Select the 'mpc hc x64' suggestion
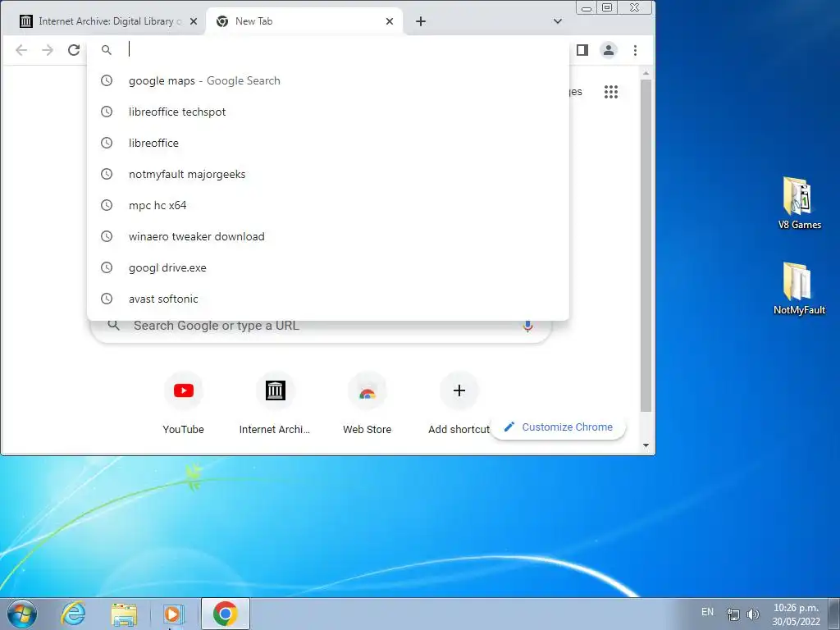The width and height of the screenshot is (840, 630). [x=328, y=205]
